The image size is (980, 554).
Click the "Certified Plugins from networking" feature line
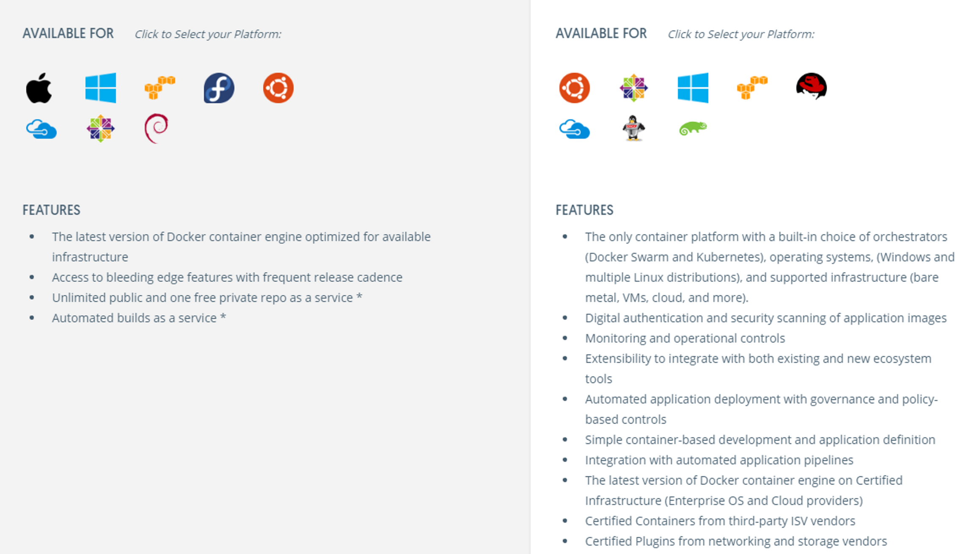[x=736, y=541]
